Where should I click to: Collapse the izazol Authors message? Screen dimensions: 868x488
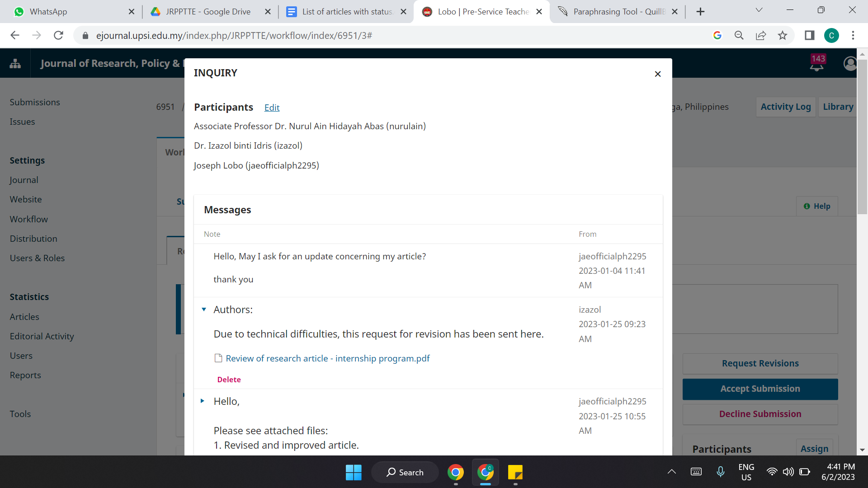204,310
